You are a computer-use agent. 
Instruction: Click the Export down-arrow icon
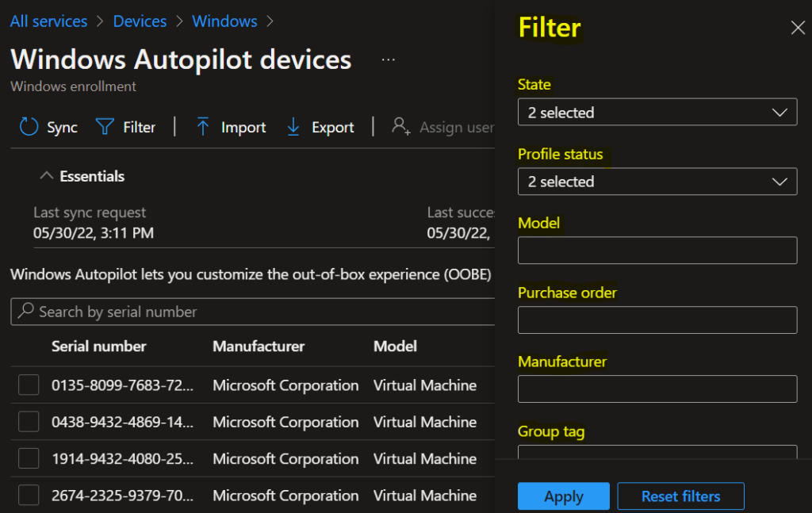point(293,127)
